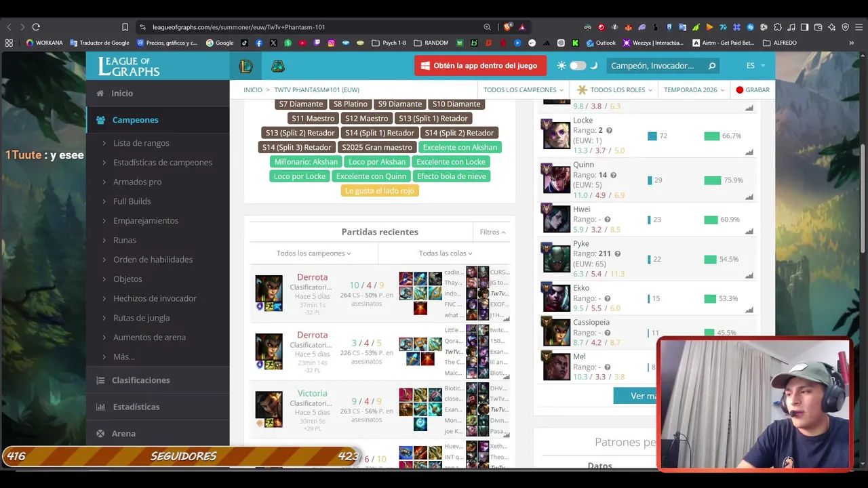Open Rutas de jungla sidebar entry

[142, 318]
